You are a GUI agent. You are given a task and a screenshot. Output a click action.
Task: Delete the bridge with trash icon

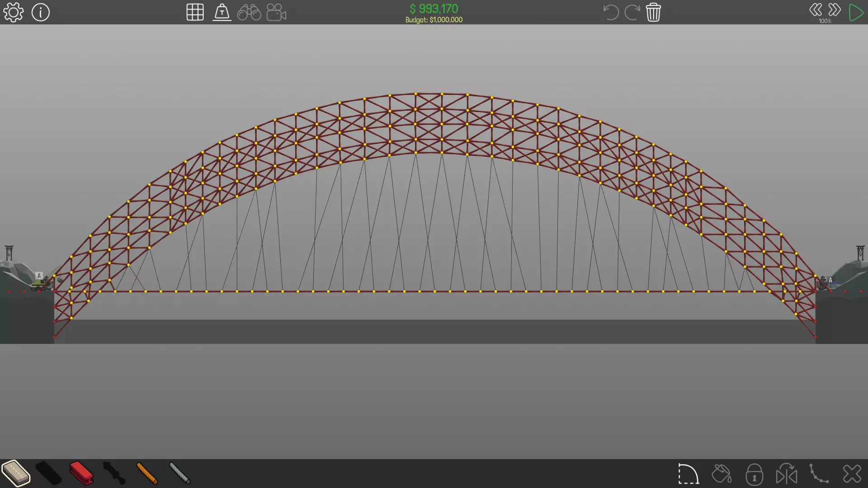coord(653,12)
